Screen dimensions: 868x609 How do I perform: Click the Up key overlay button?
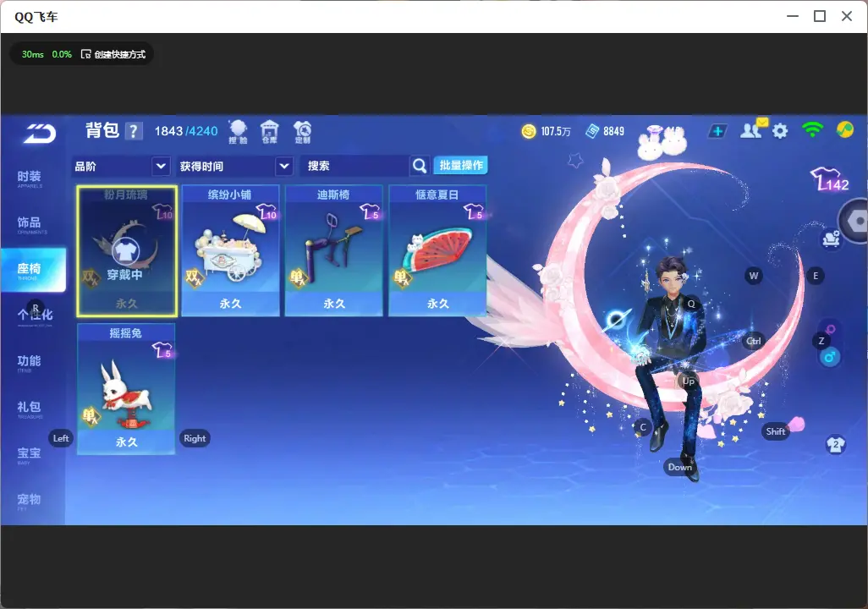[x=688, y=381]
